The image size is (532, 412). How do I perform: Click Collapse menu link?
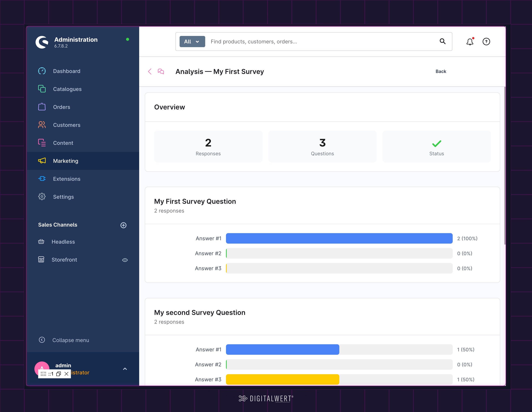[71, 340]
